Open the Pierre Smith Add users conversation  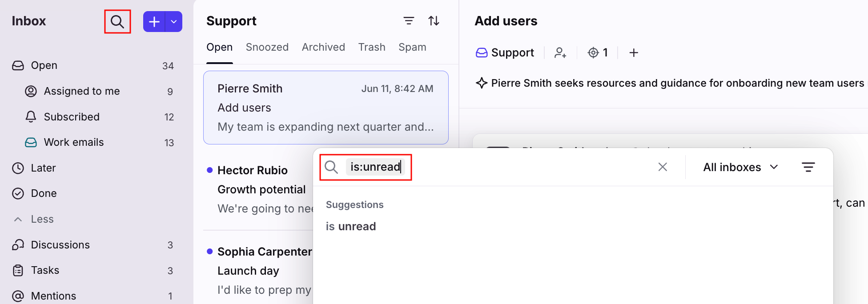click(x=326, y=108)
